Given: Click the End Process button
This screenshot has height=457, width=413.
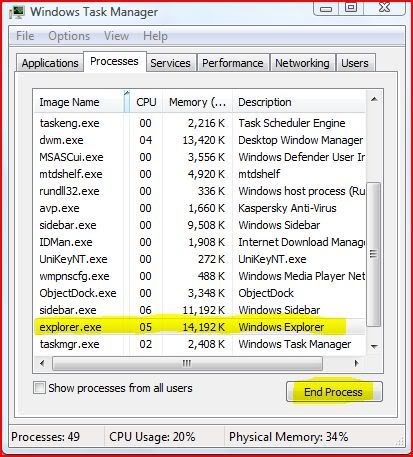Looking at the screenshot, I should 334,392.
